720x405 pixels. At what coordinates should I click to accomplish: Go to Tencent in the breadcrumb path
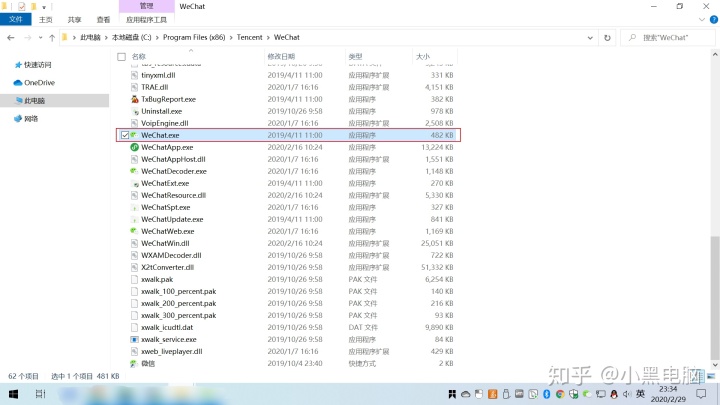pyautogui.click(x=249, y=38)
